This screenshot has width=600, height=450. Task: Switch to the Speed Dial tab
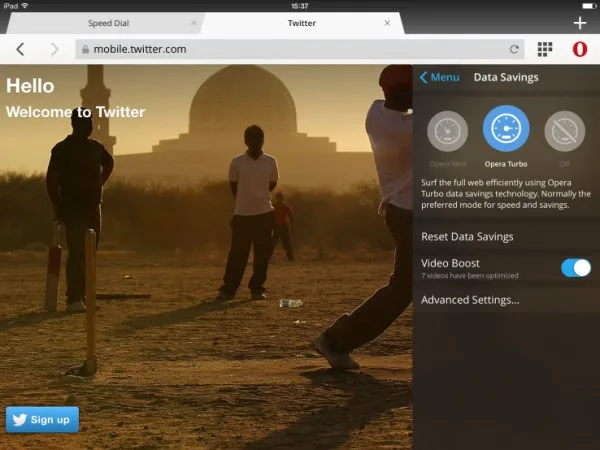(x=105, y=23)
